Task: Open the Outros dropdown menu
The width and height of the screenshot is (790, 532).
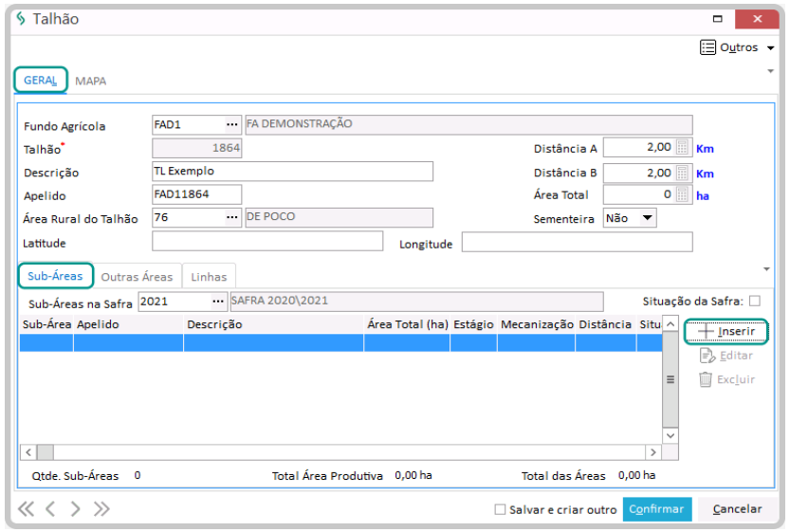Action: (x=737, y=47)
